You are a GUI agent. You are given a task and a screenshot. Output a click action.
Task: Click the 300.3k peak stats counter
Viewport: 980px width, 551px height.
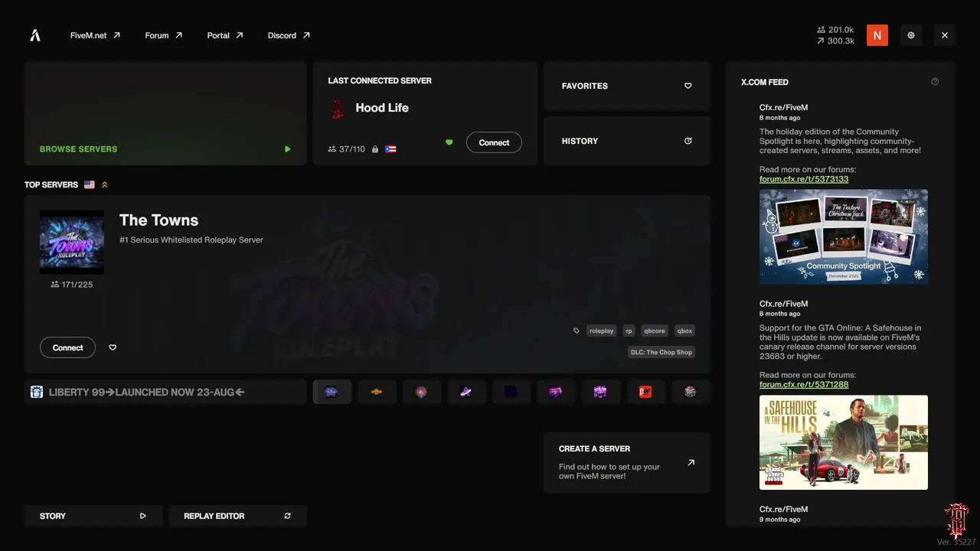pyautogui.click(x=835, y=41)
